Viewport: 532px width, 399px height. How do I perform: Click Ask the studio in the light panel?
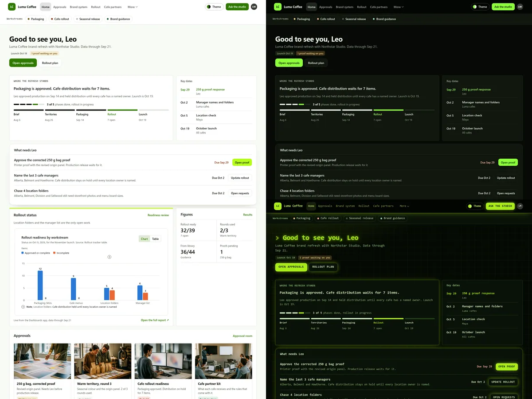(x=237, y=7)
